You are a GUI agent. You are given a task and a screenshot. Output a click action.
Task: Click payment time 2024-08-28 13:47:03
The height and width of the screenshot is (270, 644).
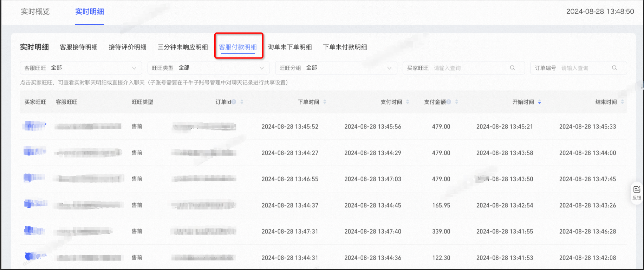pos(373,179)
